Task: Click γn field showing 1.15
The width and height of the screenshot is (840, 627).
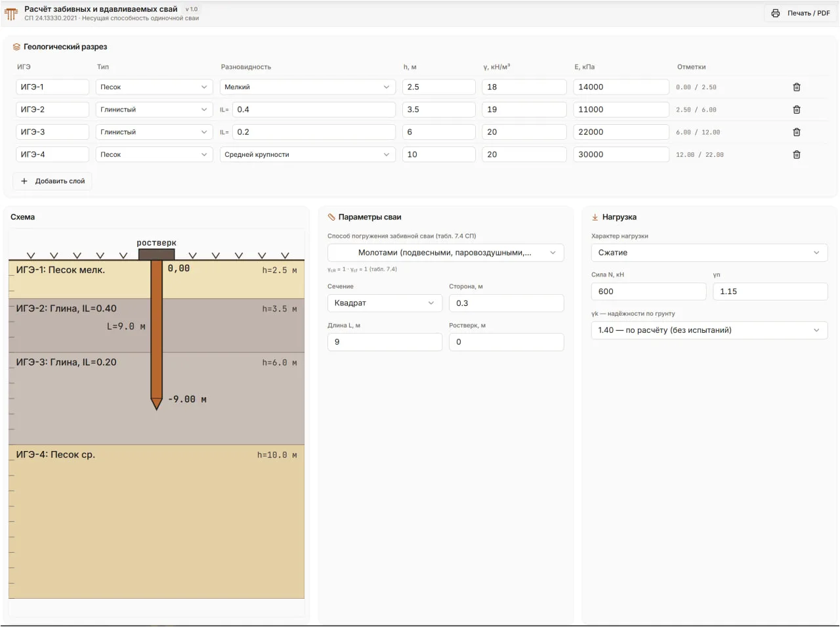Action: [770, 292]
